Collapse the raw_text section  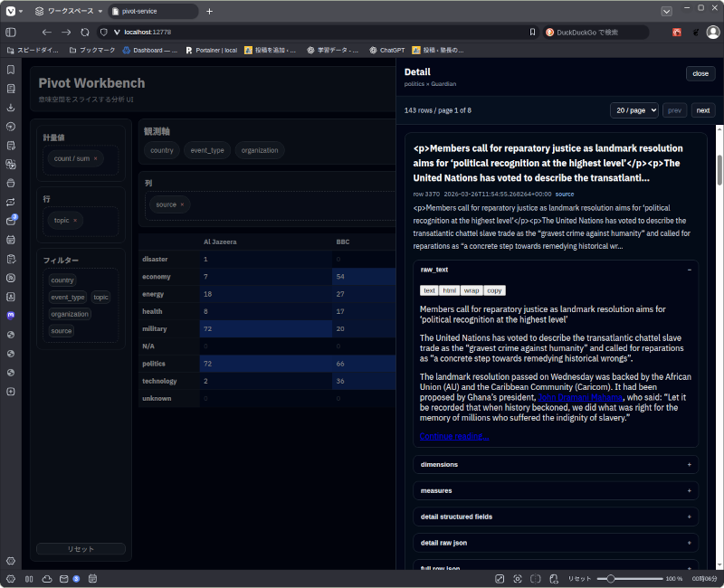(x=690, y=270)
